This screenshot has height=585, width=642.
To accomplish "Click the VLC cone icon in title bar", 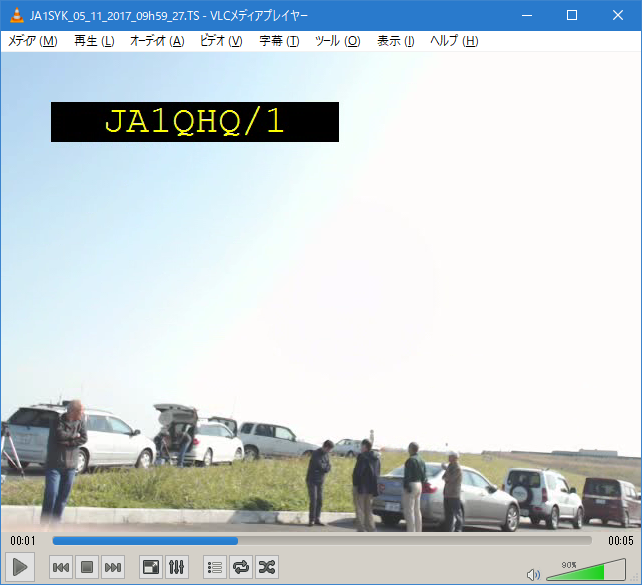I will pyautogui.click(x=16, y=15).
